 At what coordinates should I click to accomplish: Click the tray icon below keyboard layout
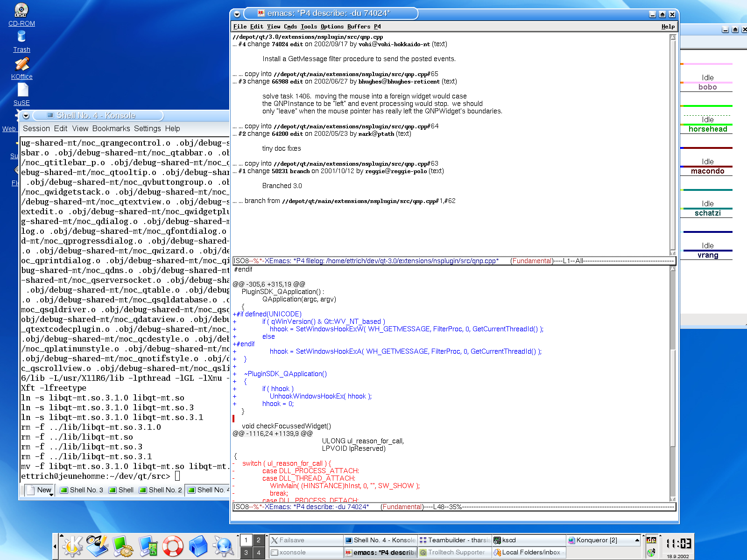tap(651, 553)
